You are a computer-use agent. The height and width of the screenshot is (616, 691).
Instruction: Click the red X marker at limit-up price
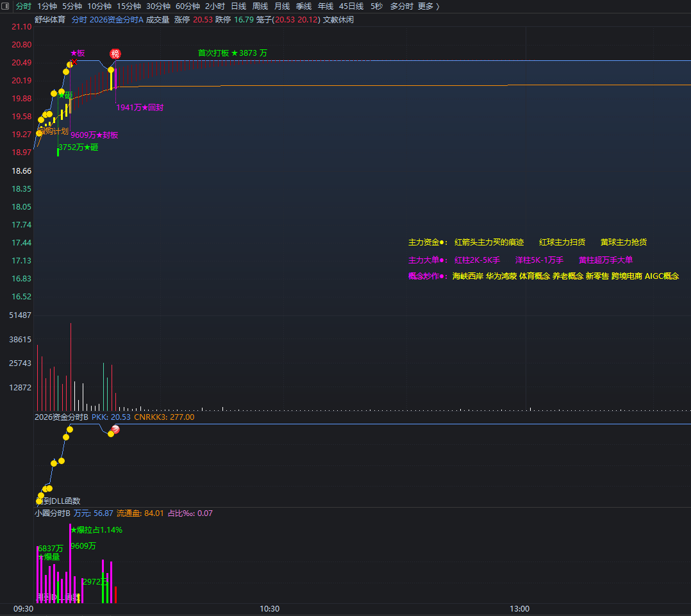[74, 62]
